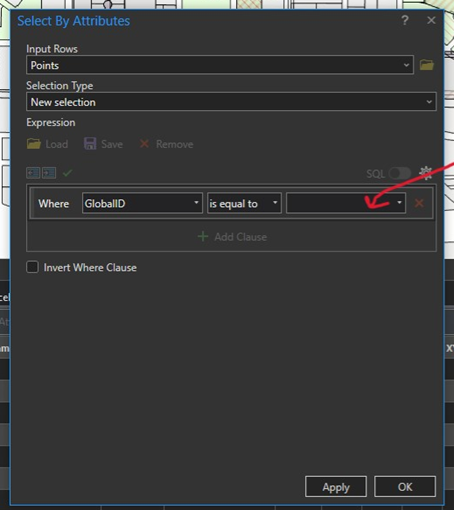
Task: Change the 'is equal to' operator
Action: click(x=244, y=203)
